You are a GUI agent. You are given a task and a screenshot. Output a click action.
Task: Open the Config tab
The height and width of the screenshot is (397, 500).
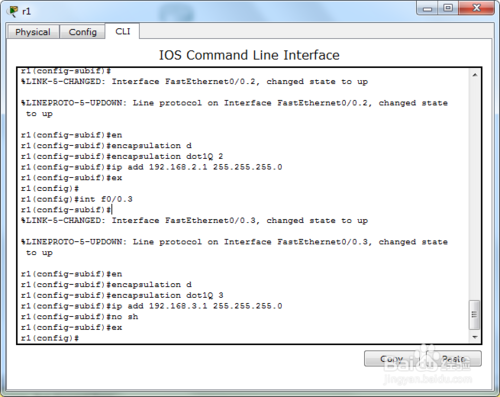(x=82, y=32)
